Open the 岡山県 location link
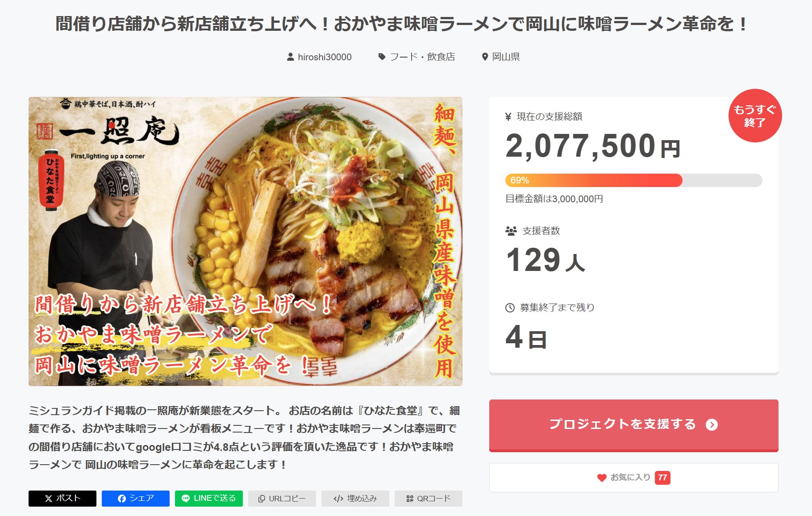 (506, 57)
